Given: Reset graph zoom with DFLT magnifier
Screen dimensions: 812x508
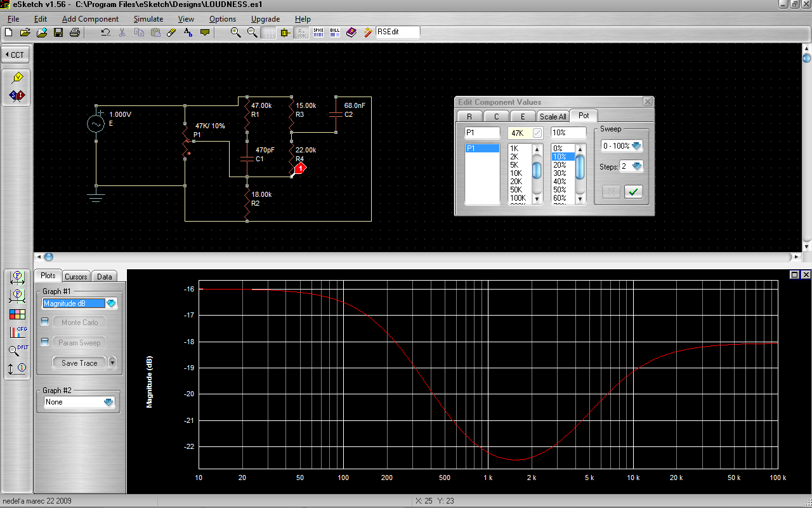Looking at the screenshot, I should (19, 350).
